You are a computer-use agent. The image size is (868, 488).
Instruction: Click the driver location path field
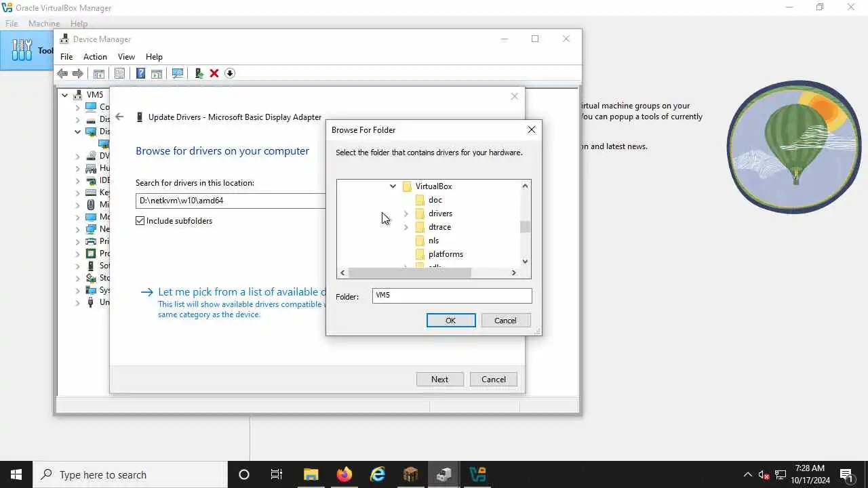231,201
